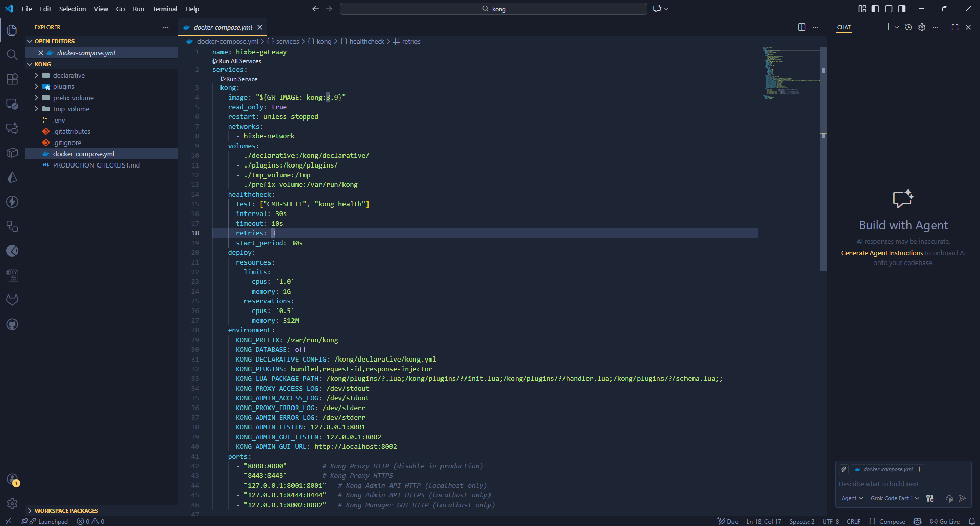Click the CRLF end of line indicator

(x=853, y=521)
